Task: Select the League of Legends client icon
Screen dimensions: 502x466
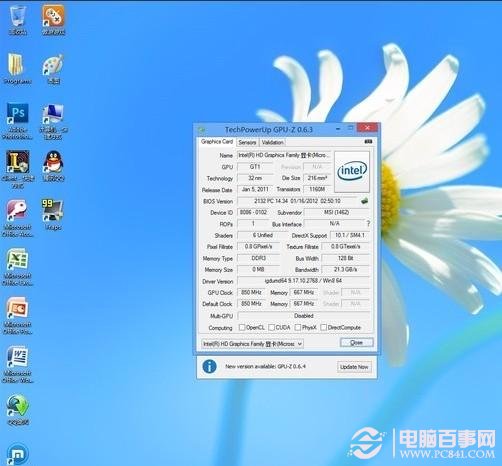Action: pos(18,169)
